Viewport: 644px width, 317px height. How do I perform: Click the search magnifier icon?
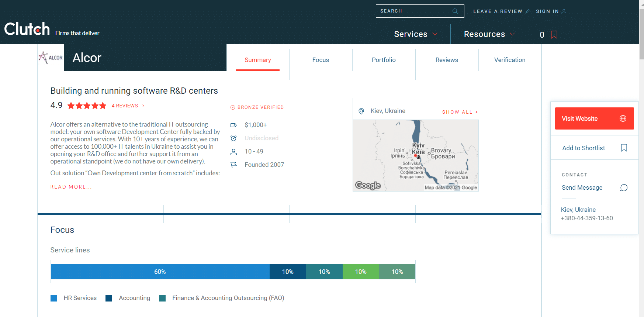click(x=455, y=11)
